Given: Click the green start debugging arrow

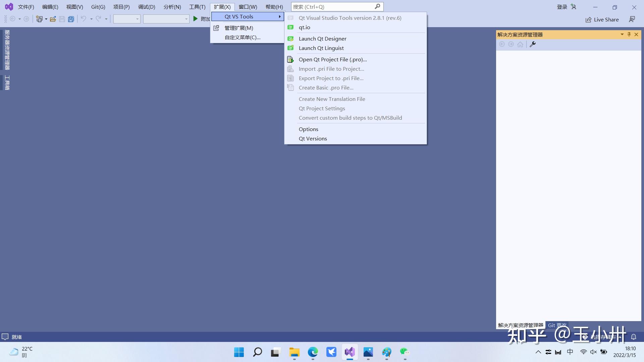Looking at the screenshot, I should tap(195, 19).
